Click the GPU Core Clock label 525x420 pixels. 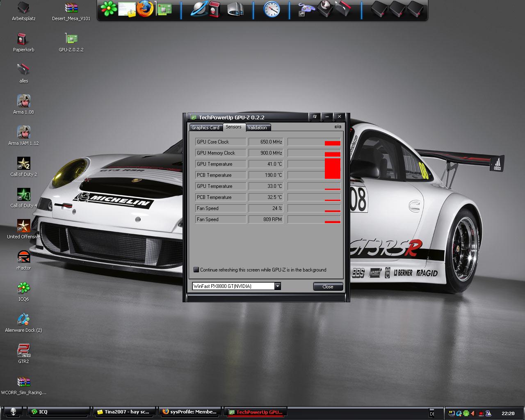[221, 142]
